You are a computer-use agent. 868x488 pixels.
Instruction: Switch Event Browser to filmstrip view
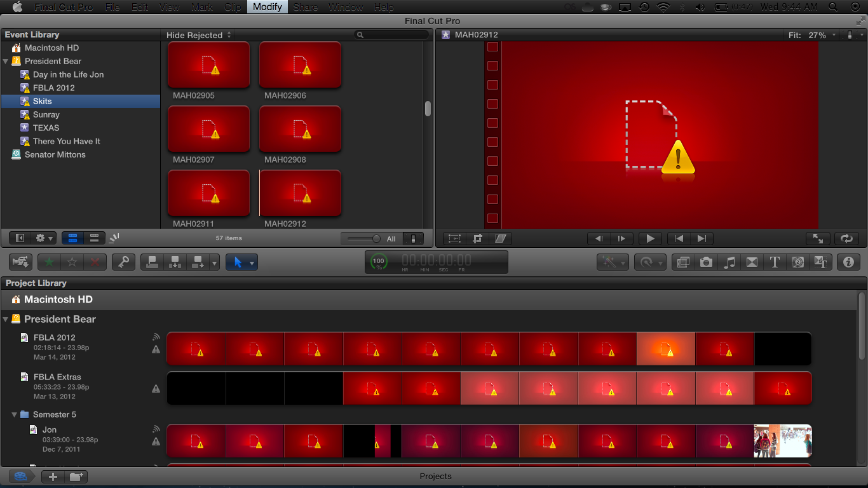[x=72, y=238]
